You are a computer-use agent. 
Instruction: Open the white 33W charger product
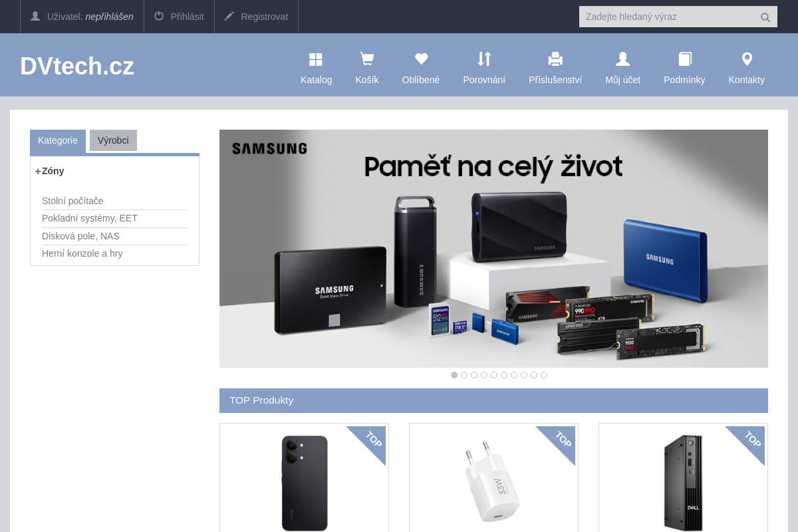pyautogui.click(x=493, y=483)
